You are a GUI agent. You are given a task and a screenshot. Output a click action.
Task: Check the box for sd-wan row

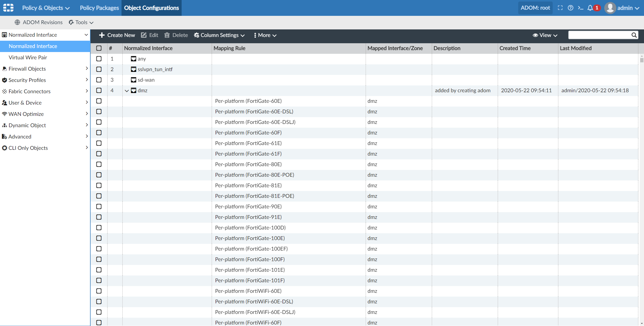point(99,80)
